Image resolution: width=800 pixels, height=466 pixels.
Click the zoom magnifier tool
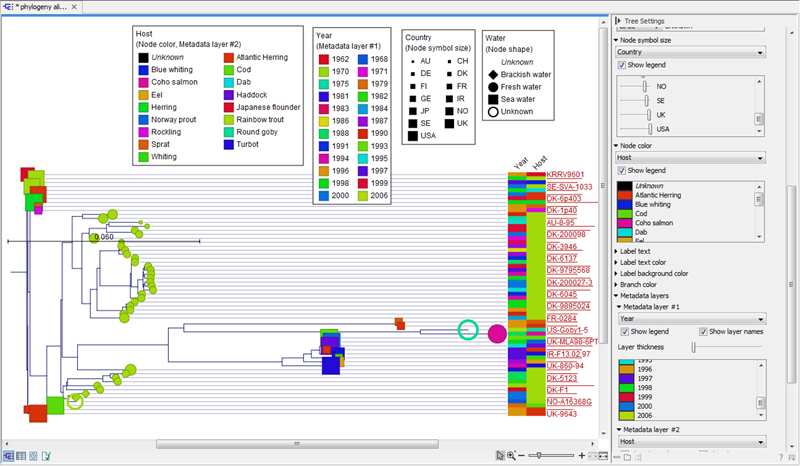(x=513, y=456)
